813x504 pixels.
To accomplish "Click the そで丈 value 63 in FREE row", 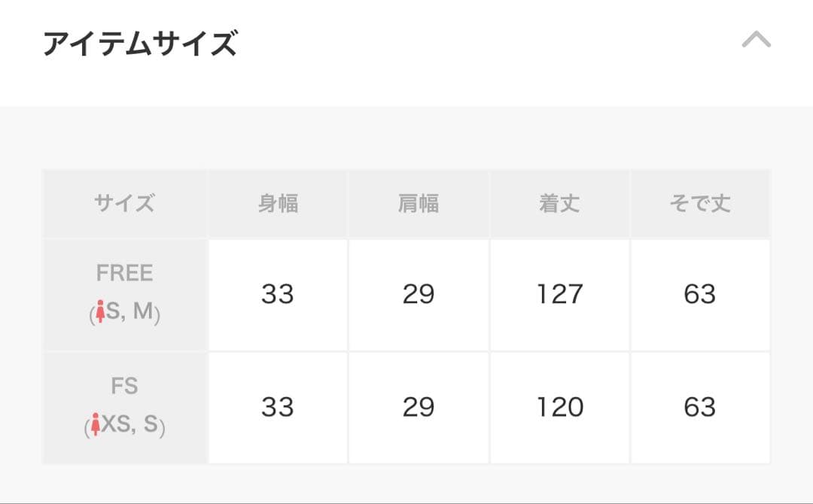I will point(702,295).
